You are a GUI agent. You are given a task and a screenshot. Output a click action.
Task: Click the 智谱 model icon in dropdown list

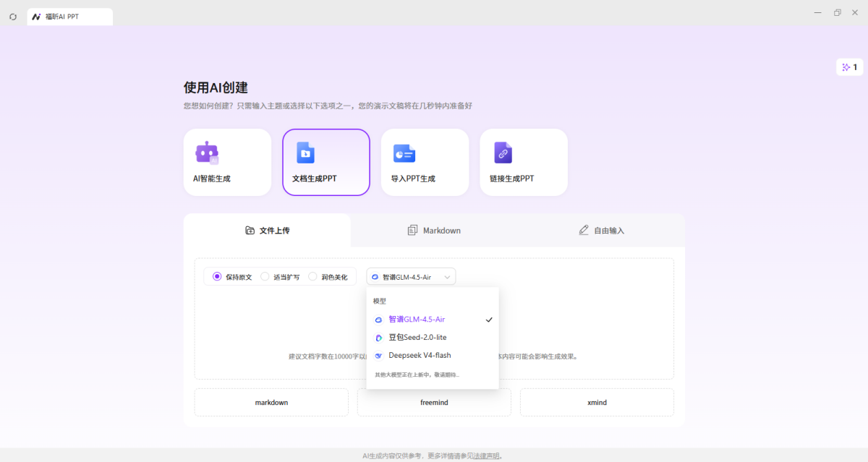(378, 320)
